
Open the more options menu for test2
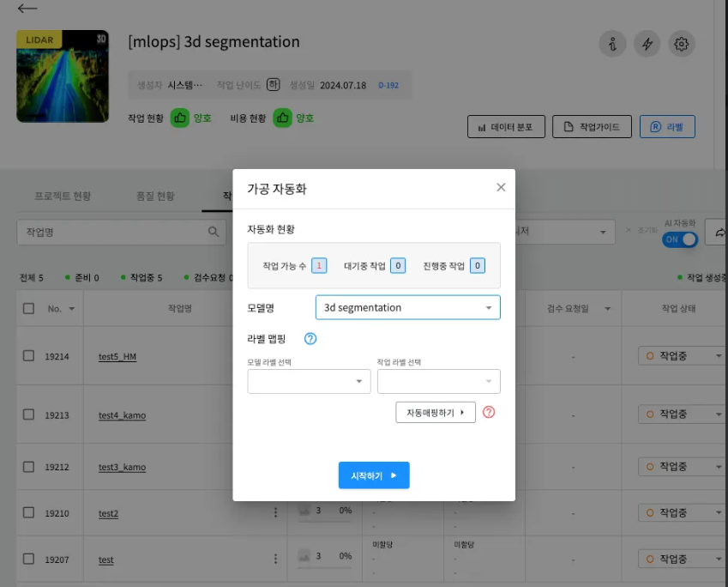coord(275,512)
